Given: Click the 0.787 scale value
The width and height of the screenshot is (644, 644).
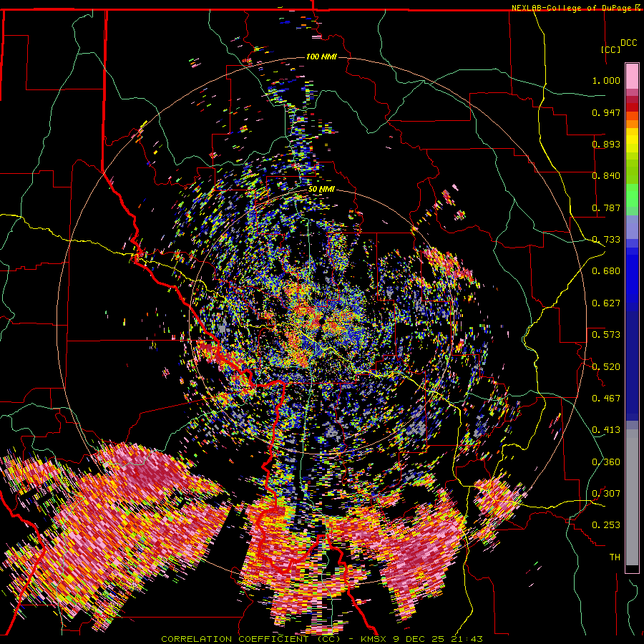Looking at the screenshot, I should pyautogui.click(x=606, y=208).
